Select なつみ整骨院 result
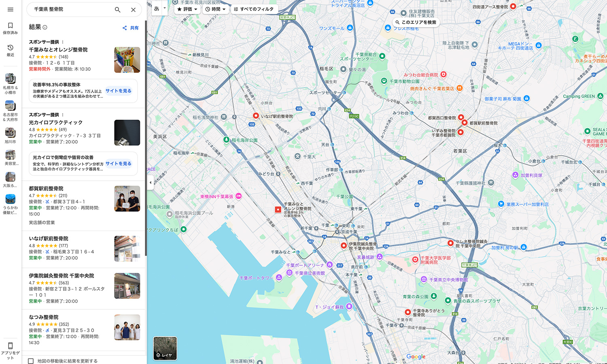 pyautogui.click(x=83, y=330)
